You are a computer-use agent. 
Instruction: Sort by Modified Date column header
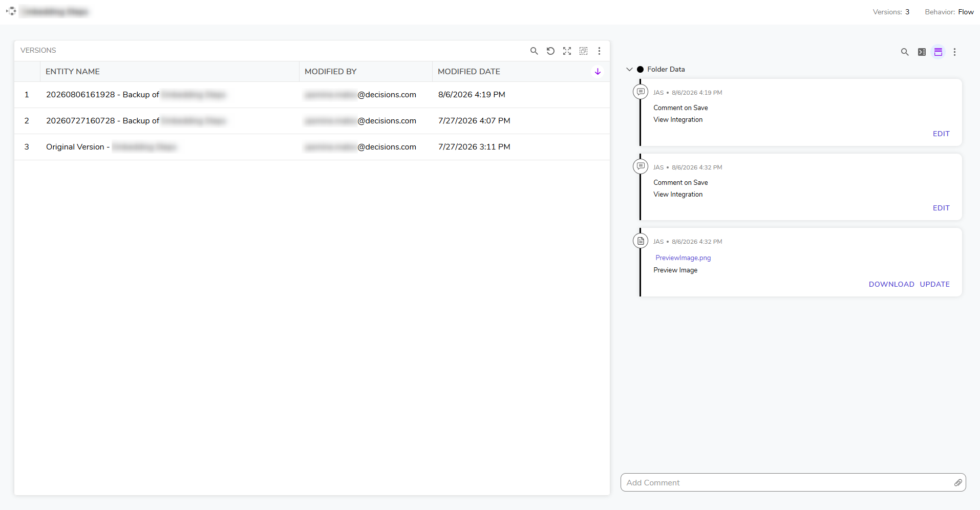[x=469, y=72]
